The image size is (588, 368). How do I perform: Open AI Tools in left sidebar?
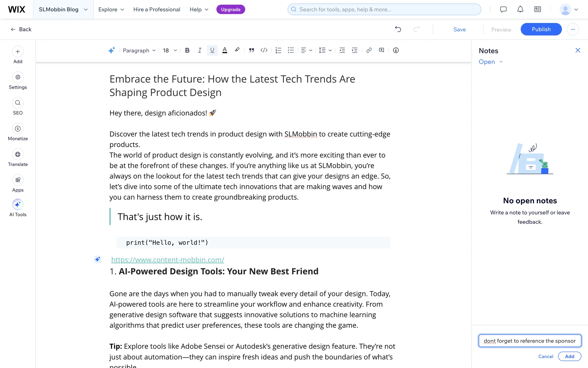(x=18, y=208)
